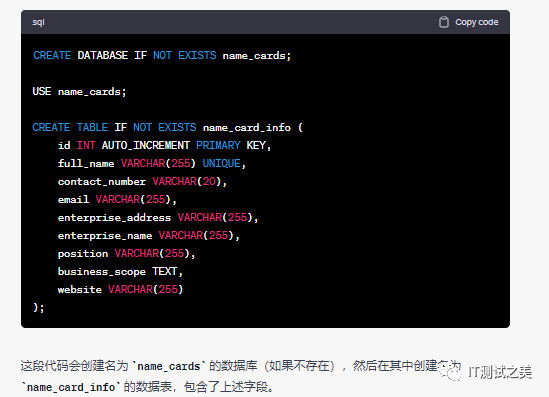
Task: Click the USE name_cards statement
Action: point(79,92)
